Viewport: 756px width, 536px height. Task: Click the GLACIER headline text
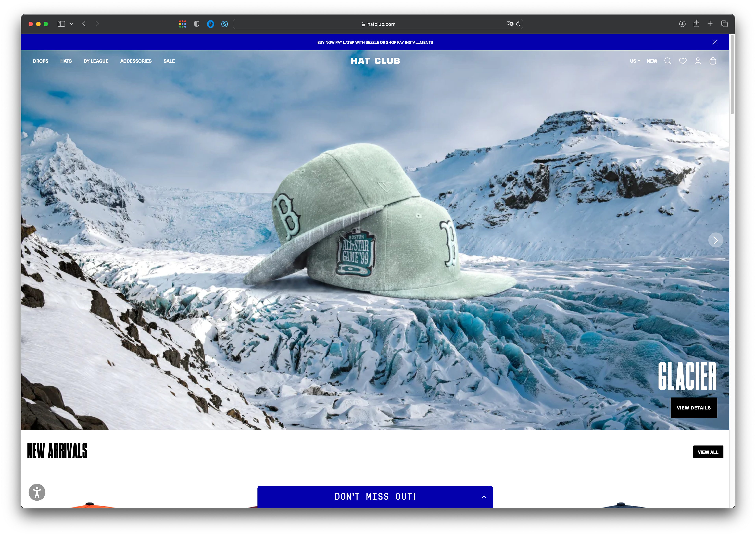pyautogui.click(x=687, y=376)
